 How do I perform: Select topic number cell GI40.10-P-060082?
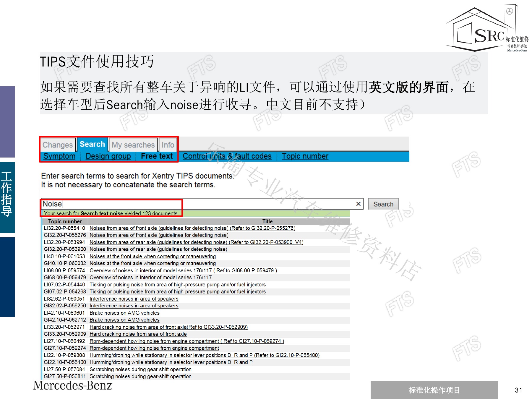(x=65, y=263)
